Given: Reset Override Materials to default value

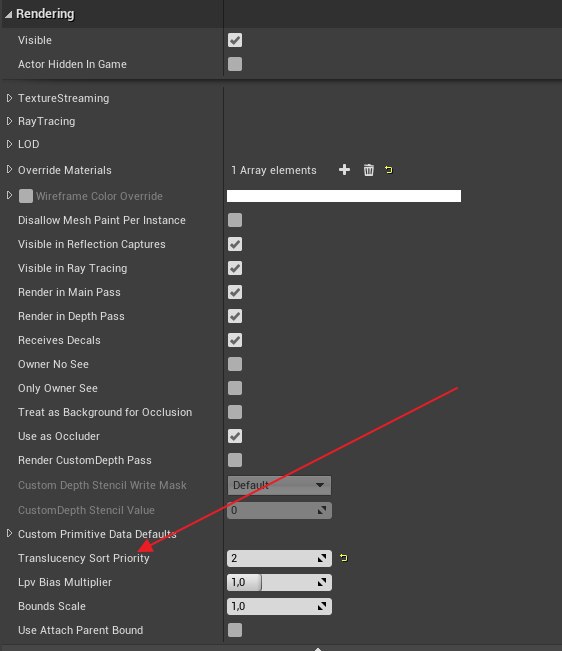Looking at the screenshot, I should tap(389, 170).
